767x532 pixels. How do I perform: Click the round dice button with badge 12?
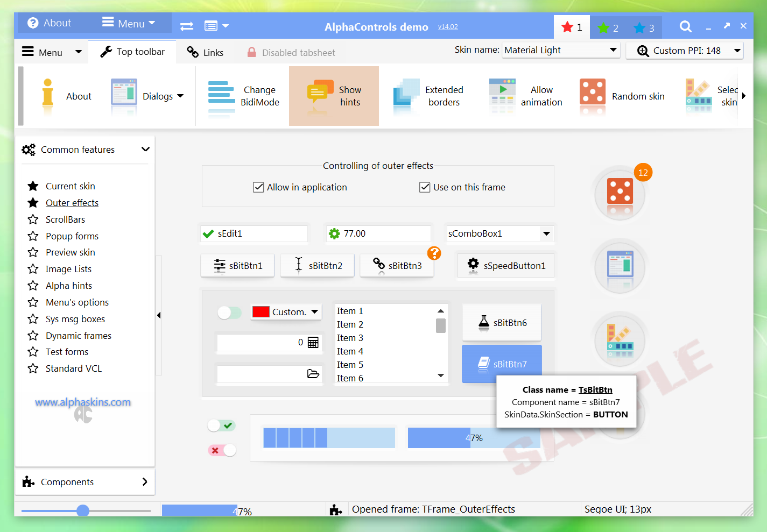point(620,195)
